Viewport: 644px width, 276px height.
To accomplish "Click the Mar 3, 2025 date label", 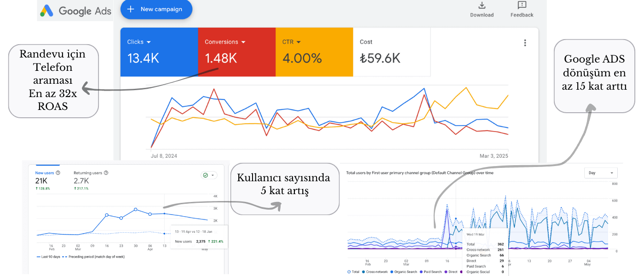I will [494, 156].
